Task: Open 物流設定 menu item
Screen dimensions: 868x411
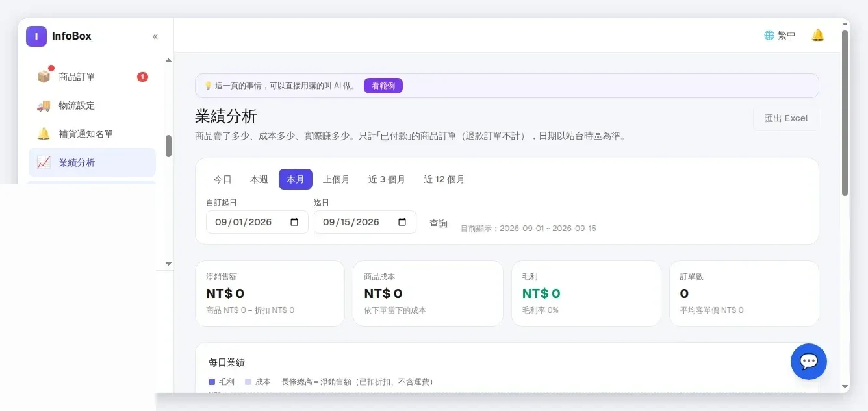Action: (x=92, y=105)
